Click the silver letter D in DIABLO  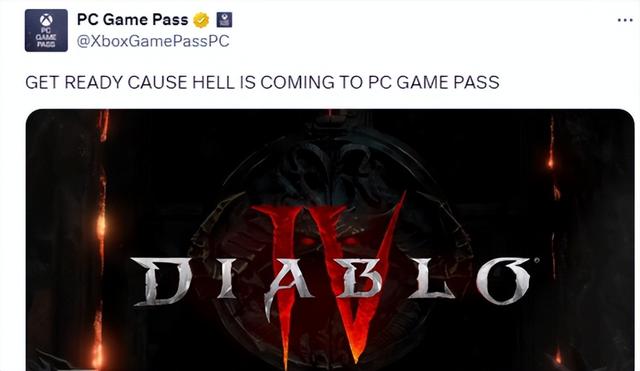point(161,281)
